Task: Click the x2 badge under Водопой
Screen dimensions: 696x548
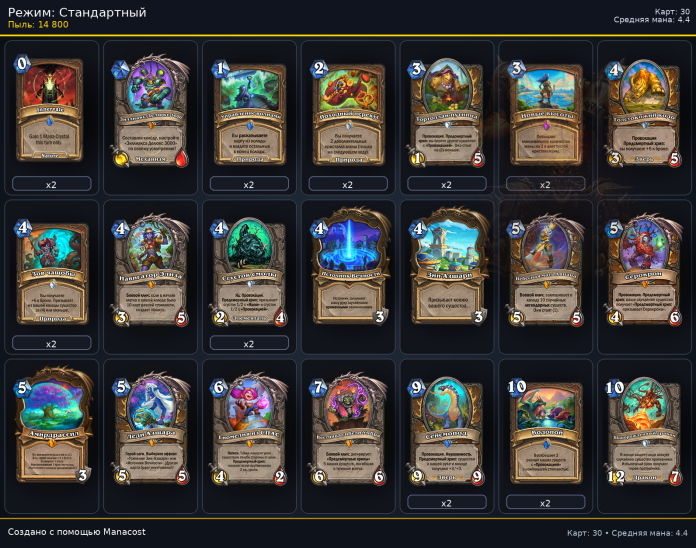Action: [546, 503]
